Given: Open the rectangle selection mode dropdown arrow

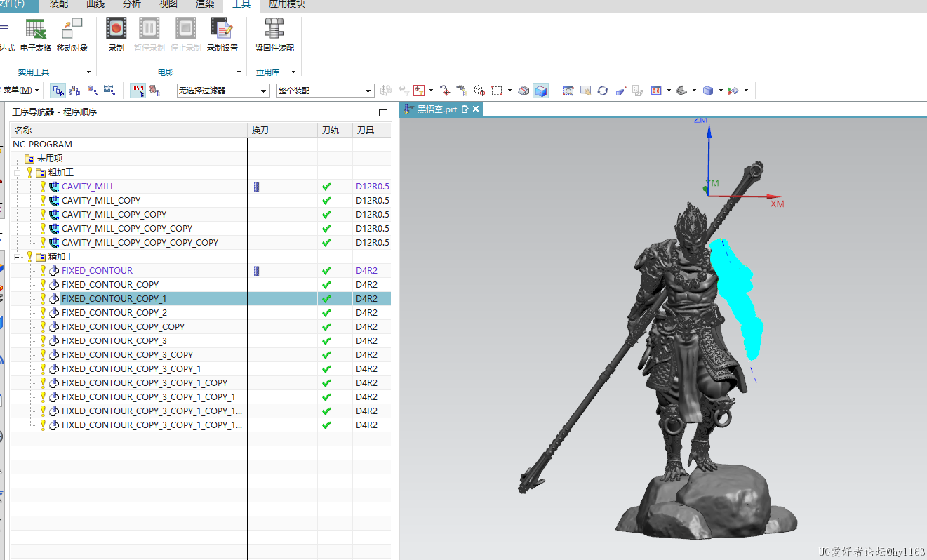Looking at the screenshot, I should [509, 91].
